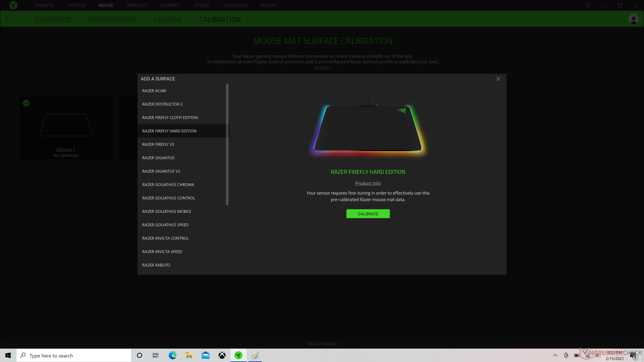The height and width of the screenshot is (362, 644).
Task: Close the Add a Surface dialog
Action: pos(498,79)
